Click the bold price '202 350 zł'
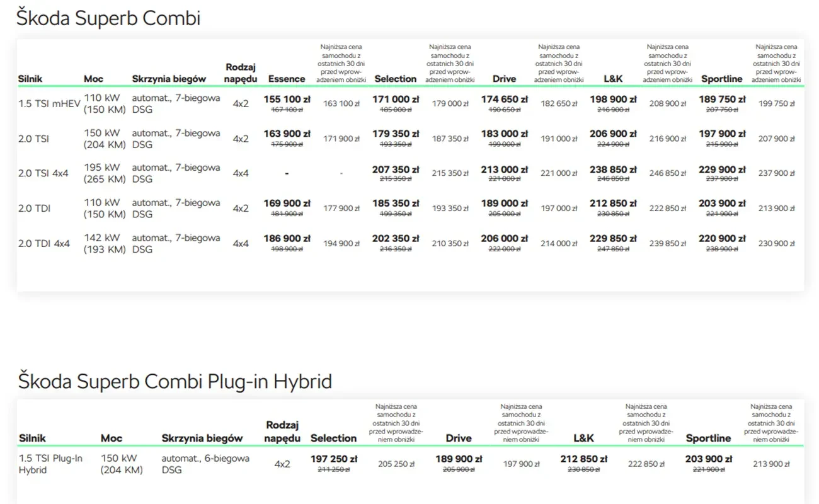The image size is (819, 504). click(396, 239)
